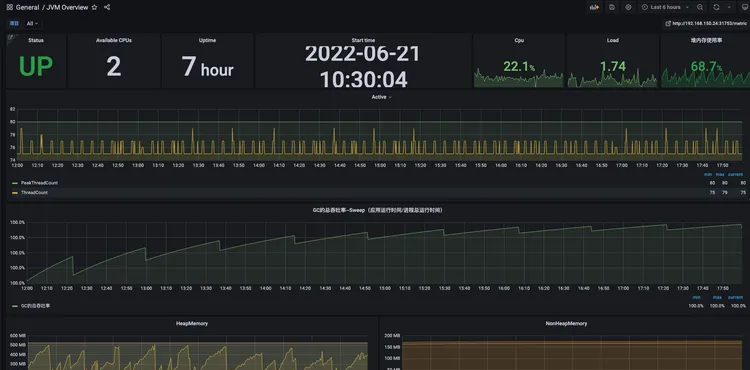Click the JVM Overview breadcrumb title
Image resolution: width=750 pixels, height=370 pixels.
click(67, 7)
